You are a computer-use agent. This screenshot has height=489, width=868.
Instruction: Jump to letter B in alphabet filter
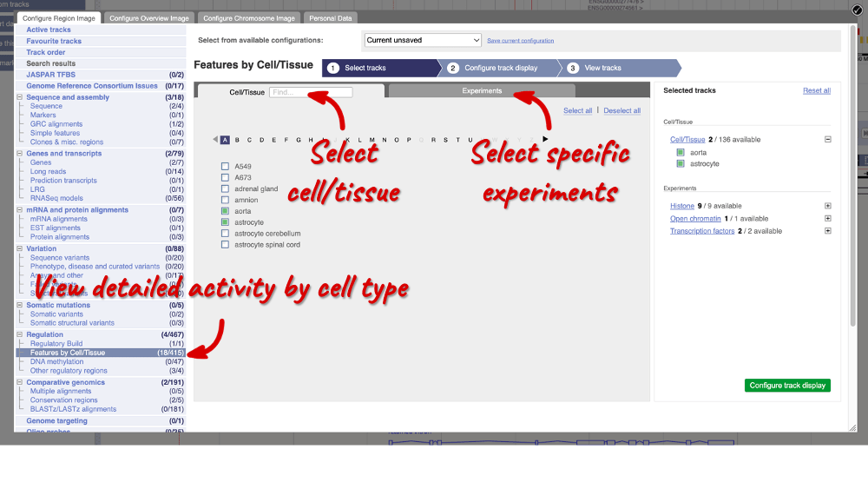pos(237,140)
